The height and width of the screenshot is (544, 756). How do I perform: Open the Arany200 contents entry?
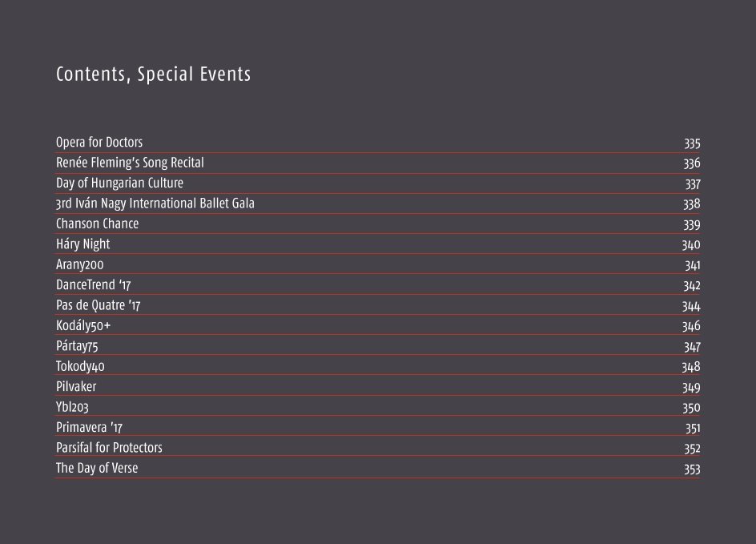[80, 264]
